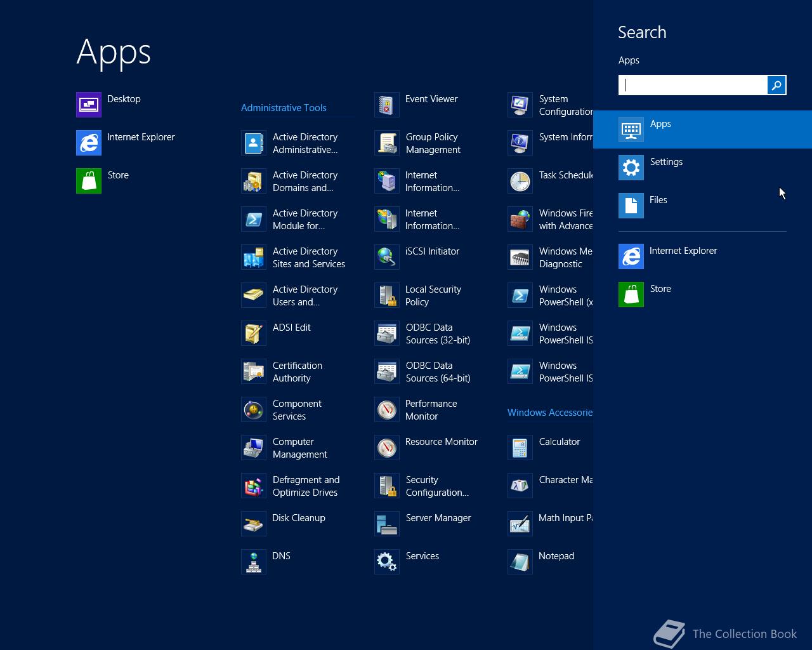Screen dimensions: 812x650
Task: Launch the Windows Memory Diagnostic icon
Action: pyautogui.click(x=520, y=257)
